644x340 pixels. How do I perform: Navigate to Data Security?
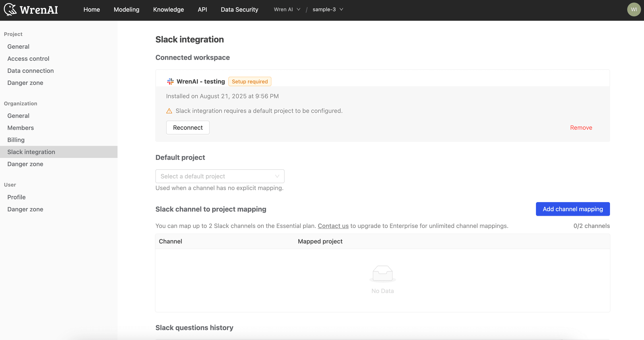pos(239,9)
